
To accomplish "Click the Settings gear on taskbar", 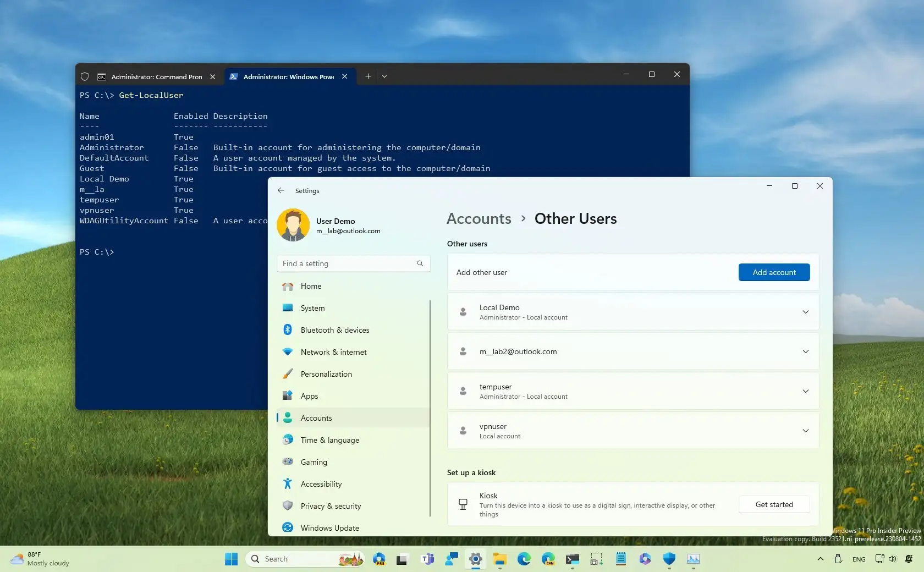I will tap(476, 559).
